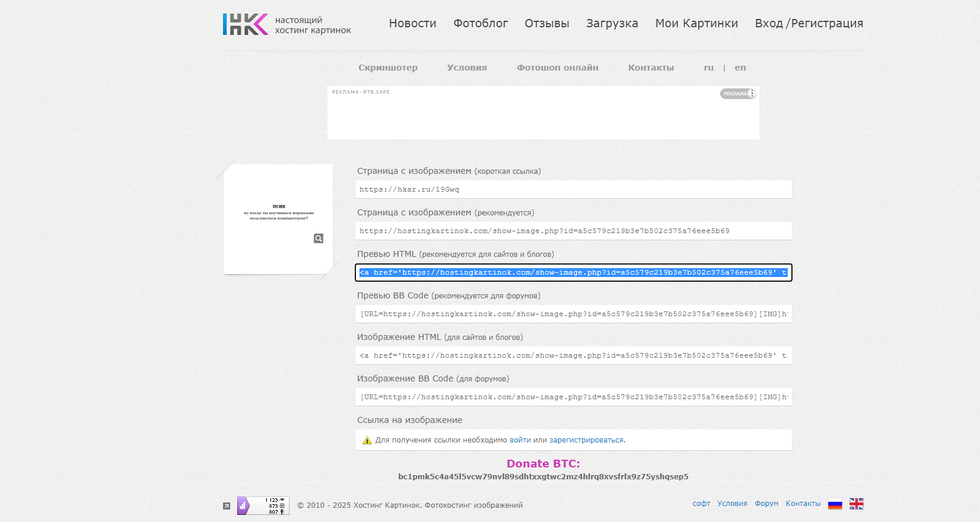The height and width of the screenshot is (522, 980).
Task: Open the purple statistics counter badge
Action: pos(263,506)
